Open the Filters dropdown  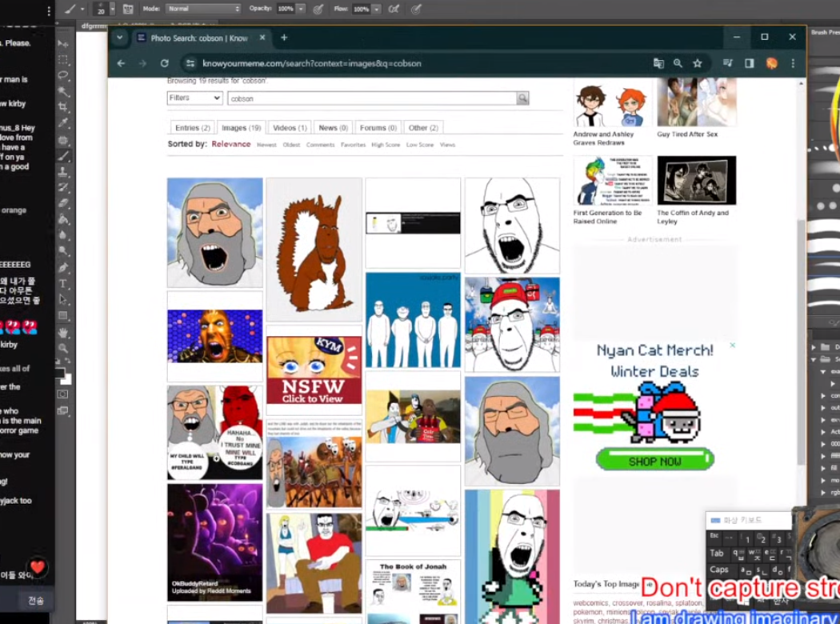[194, 98]
